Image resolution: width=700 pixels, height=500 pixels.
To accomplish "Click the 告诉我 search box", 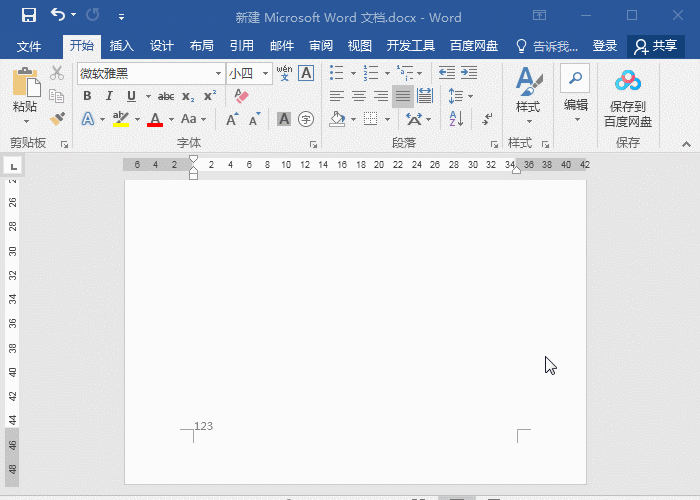I will 547,46.
